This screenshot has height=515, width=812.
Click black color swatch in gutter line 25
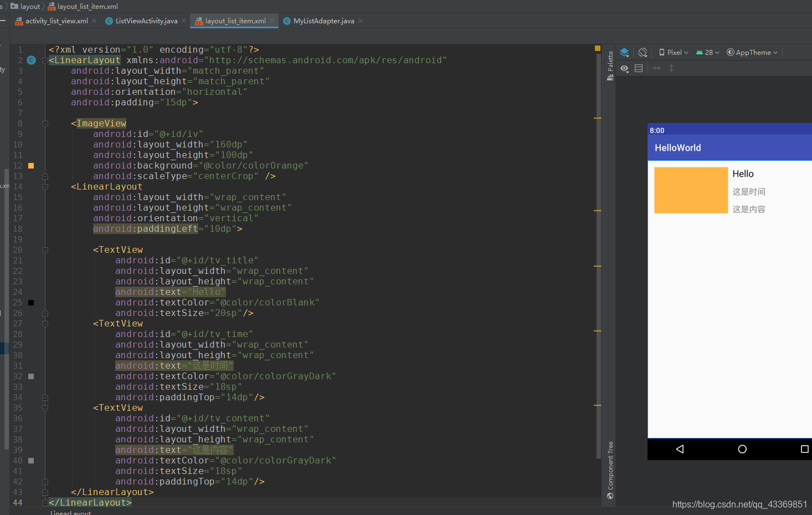pos(31,303)
